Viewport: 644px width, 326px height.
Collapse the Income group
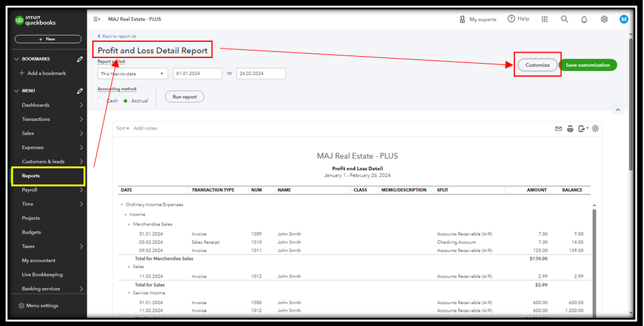click(126, 215)
